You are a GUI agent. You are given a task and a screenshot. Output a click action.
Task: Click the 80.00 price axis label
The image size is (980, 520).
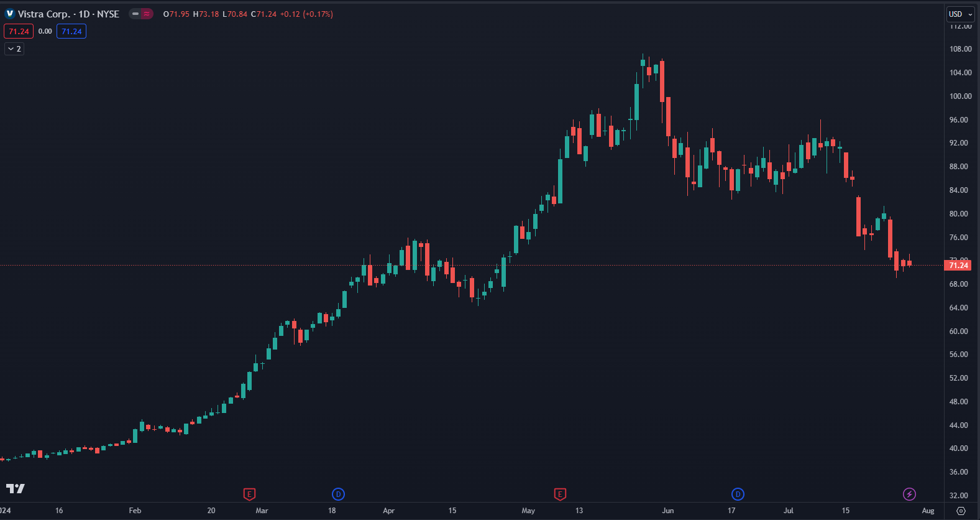pos(959,214)
